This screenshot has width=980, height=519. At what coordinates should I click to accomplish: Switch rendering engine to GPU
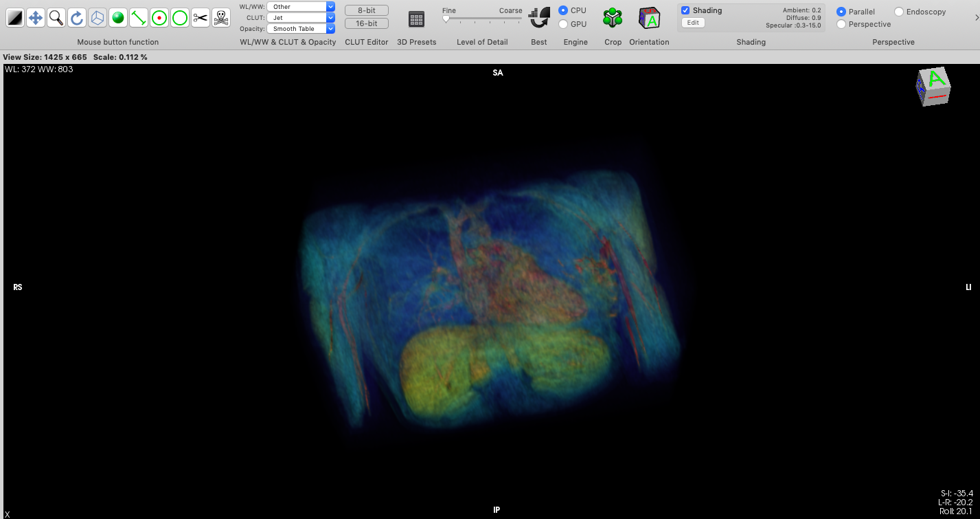tap(563, 24)
